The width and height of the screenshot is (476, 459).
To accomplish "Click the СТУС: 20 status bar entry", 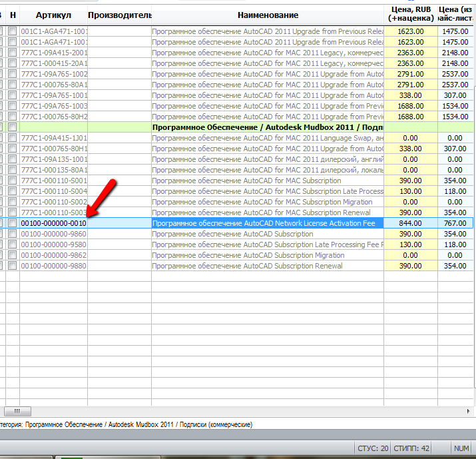I will click(x=373, y=448).
